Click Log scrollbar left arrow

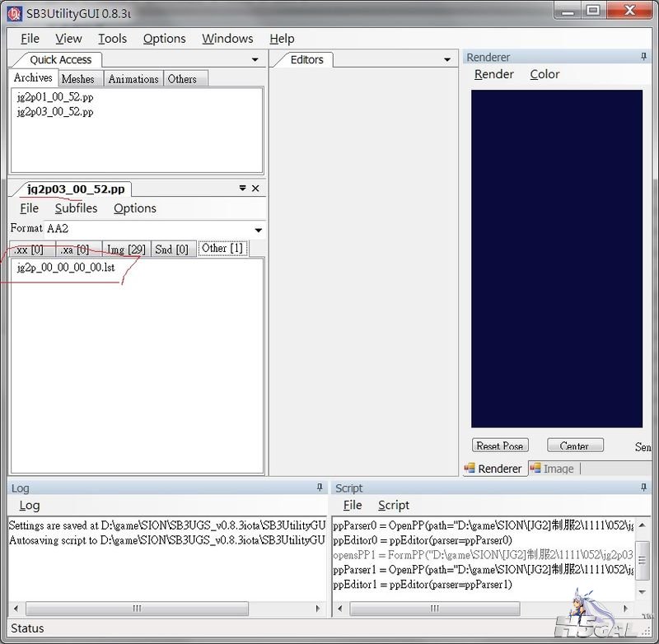click(16, 609)
